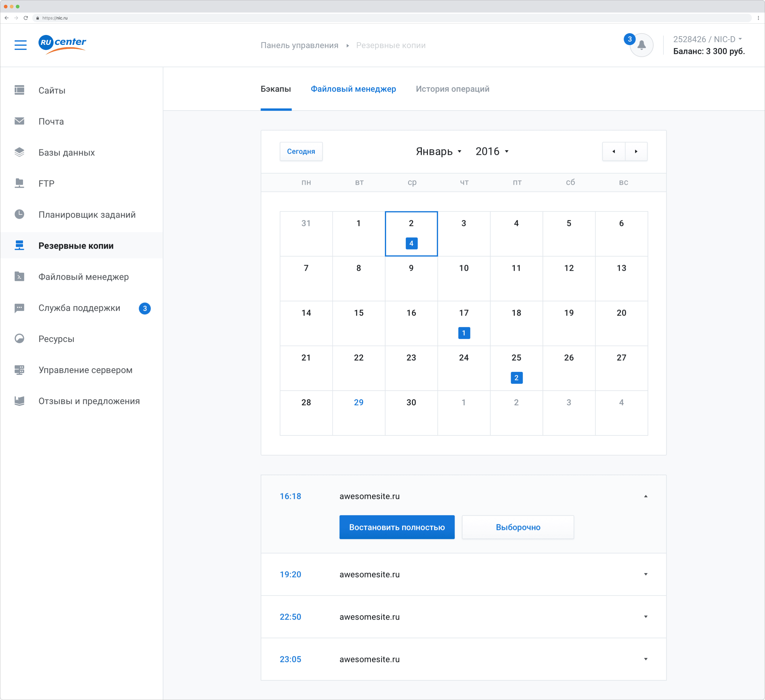Open the 2016 year dropdown
Image resolution: width=765 pixels, height=700 pixels.
tap(492, 152)
